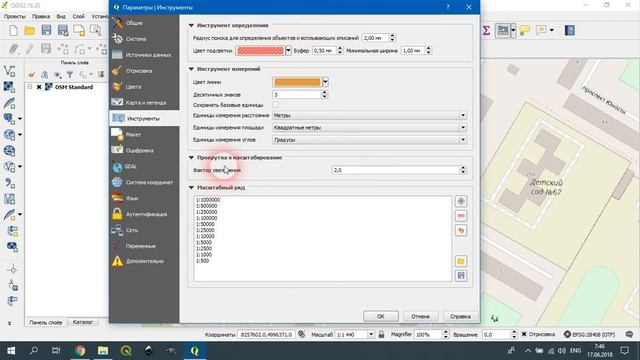
Task: Open the Проекты menu
Action: pos(15,16)
